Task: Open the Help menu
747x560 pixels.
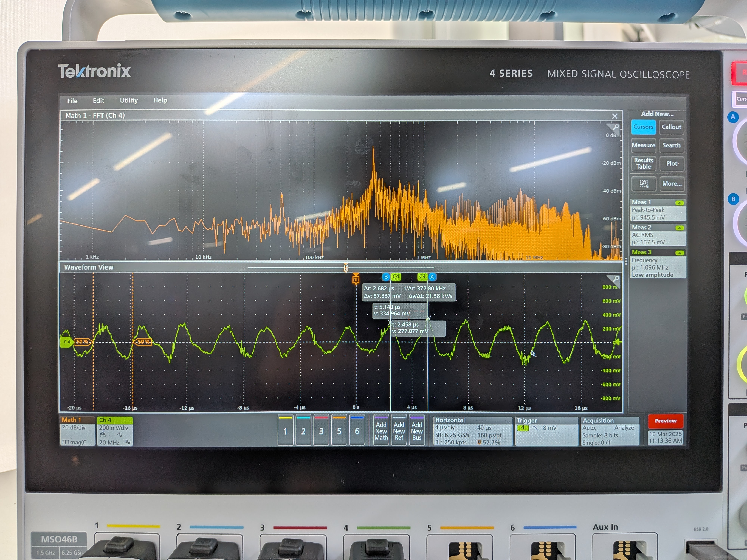Action: click(160, 100)
